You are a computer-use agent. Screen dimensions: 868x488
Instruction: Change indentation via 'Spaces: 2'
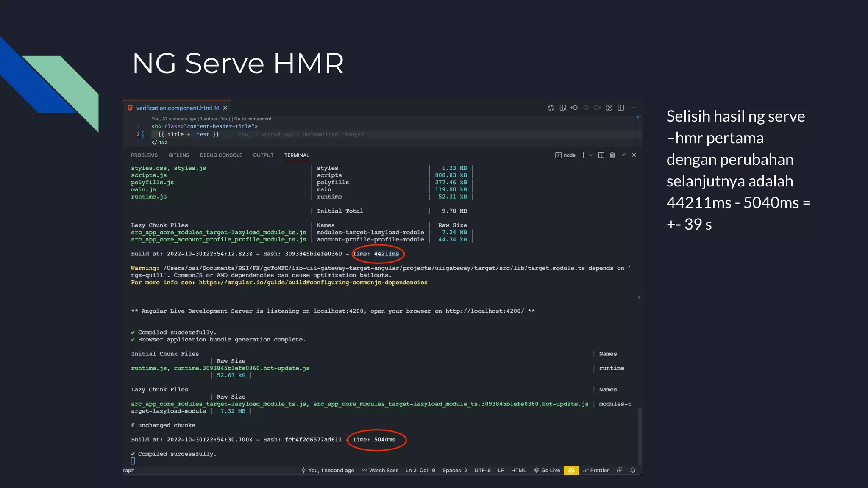(x=455, y=471)
